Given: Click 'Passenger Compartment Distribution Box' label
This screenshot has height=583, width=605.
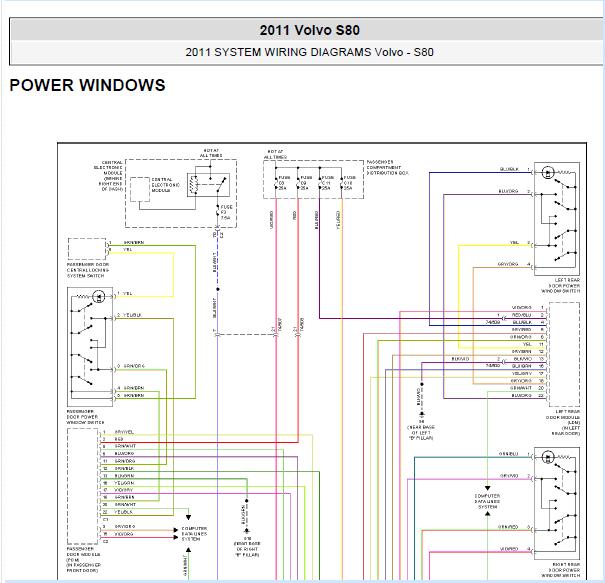Looking at the screenshot, I should [387, 168].
